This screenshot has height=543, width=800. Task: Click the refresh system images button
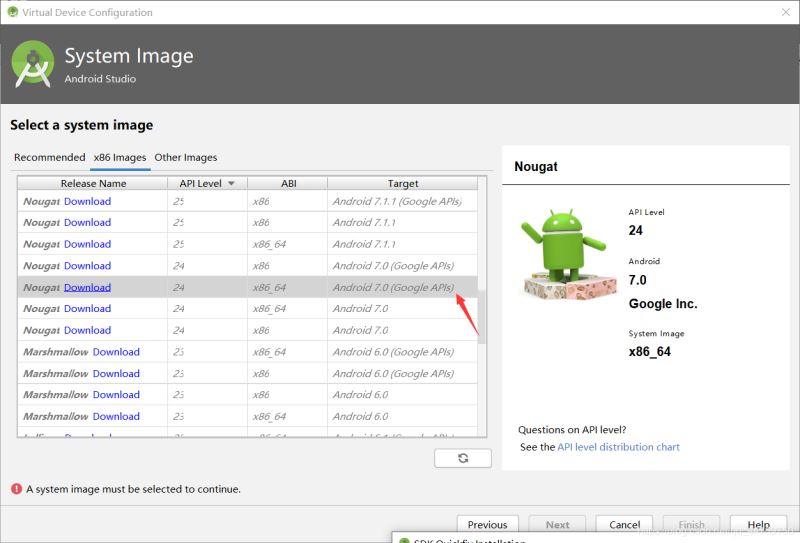(463, 458)
